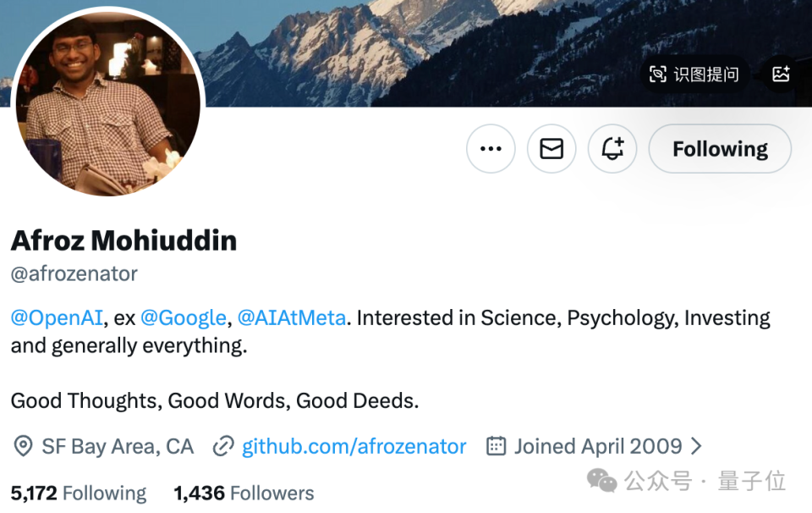
Task: Click the image search scan icon
Action: coord(658,74)
